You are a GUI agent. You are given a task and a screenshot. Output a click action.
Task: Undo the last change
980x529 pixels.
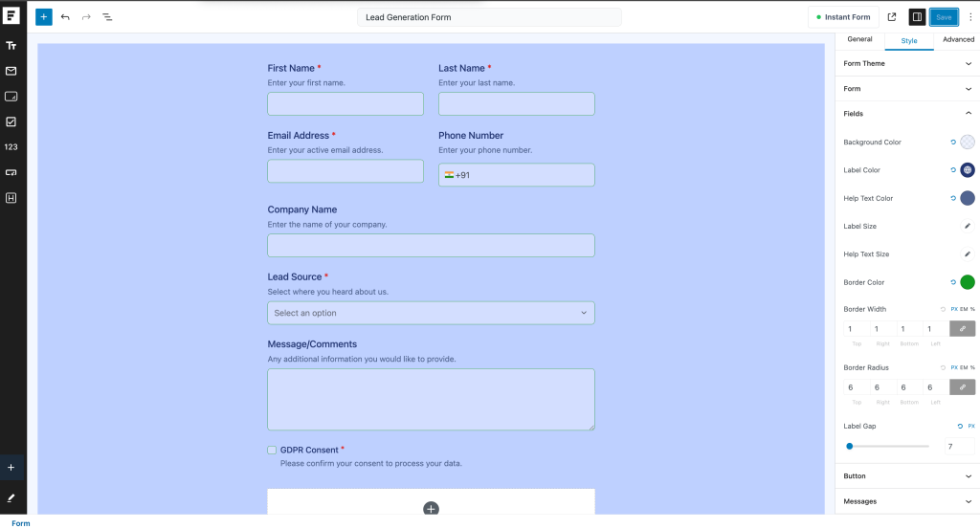[65, 17]
